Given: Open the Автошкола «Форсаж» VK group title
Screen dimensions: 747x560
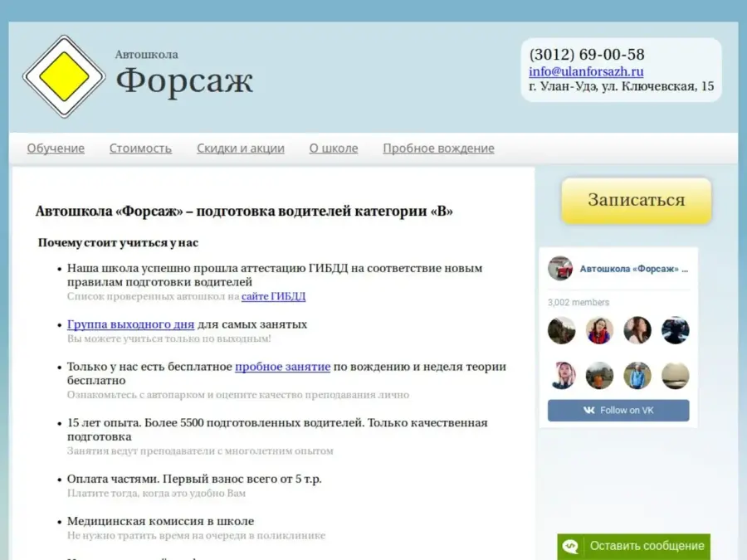Looking at the screenshot, I should coord(633,269).
